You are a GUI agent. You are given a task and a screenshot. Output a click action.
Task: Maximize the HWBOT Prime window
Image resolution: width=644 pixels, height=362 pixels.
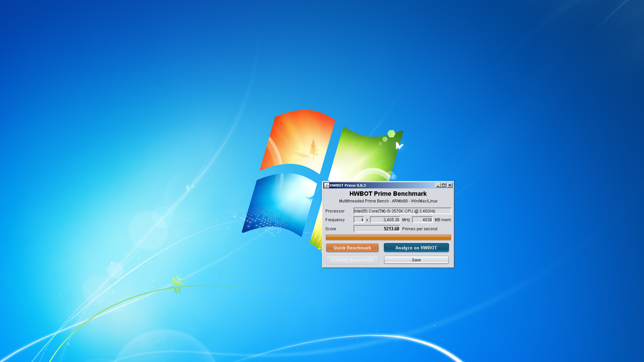(444, 185)
